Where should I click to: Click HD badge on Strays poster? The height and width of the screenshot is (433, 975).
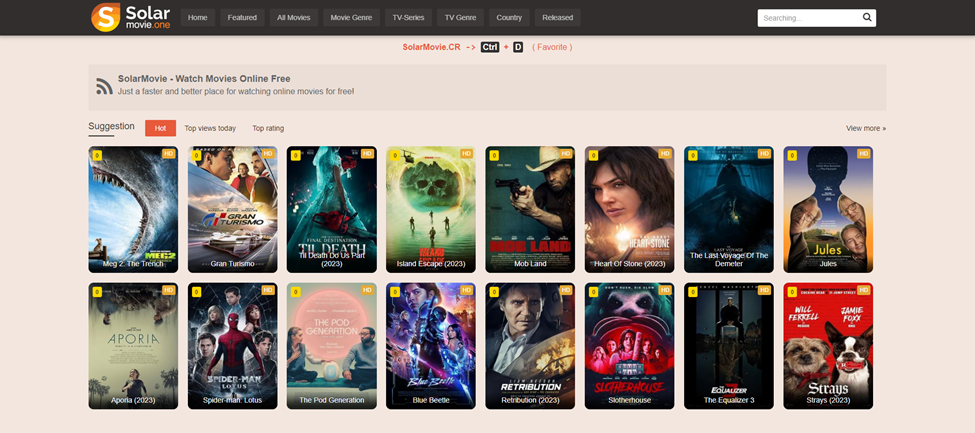coord(864,290)
